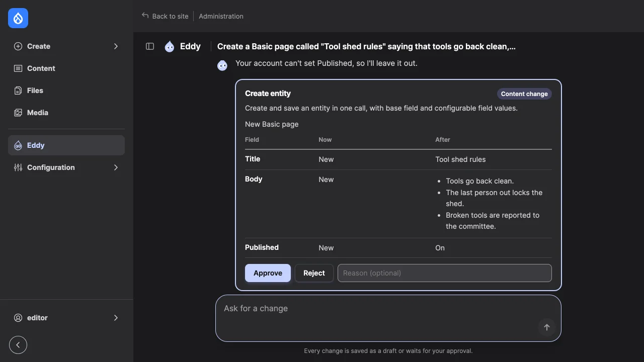
Task: Expand the editor account menu chevron
Action: (x=116, y=318)
